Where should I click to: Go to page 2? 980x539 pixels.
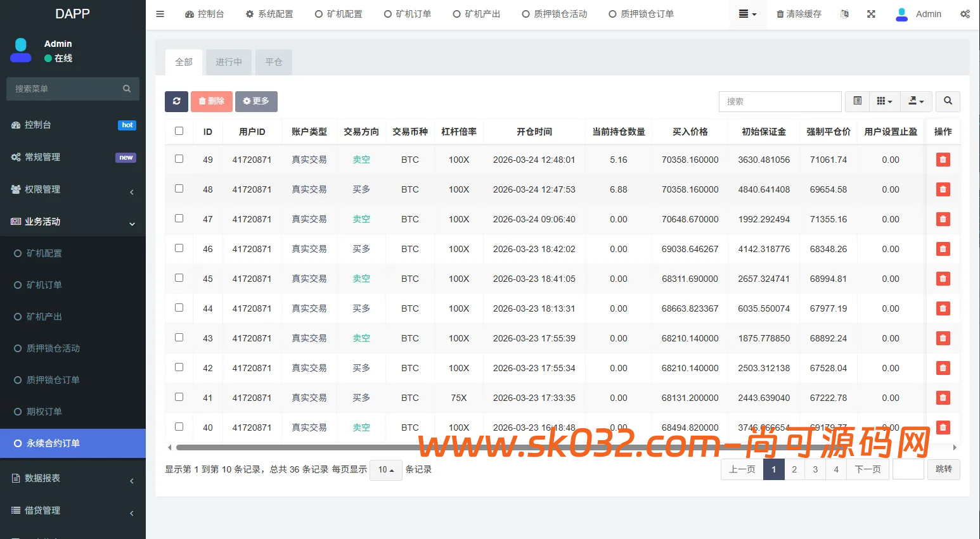coord(794,469)
